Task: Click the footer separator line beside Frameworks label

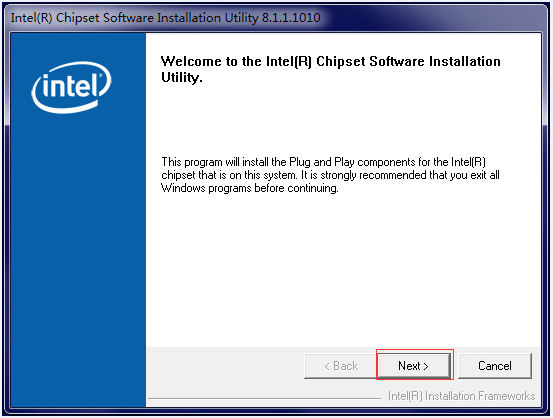Action: coord(265,399)
